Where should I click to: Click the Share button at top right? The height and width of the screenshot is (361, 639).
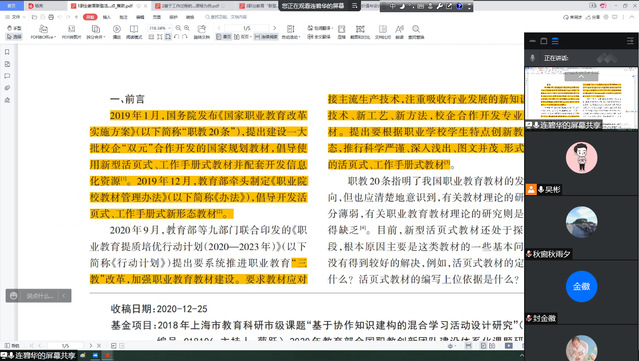[x=593, y=17]
